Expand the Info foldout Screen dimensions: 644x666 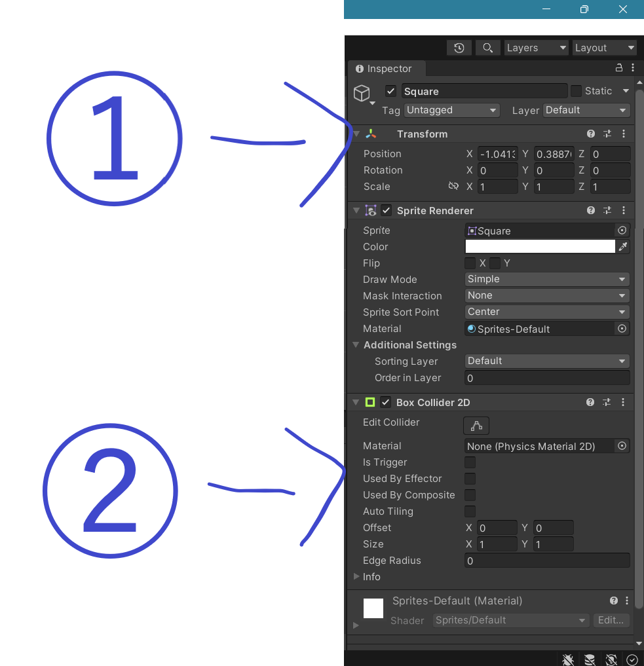356,576
